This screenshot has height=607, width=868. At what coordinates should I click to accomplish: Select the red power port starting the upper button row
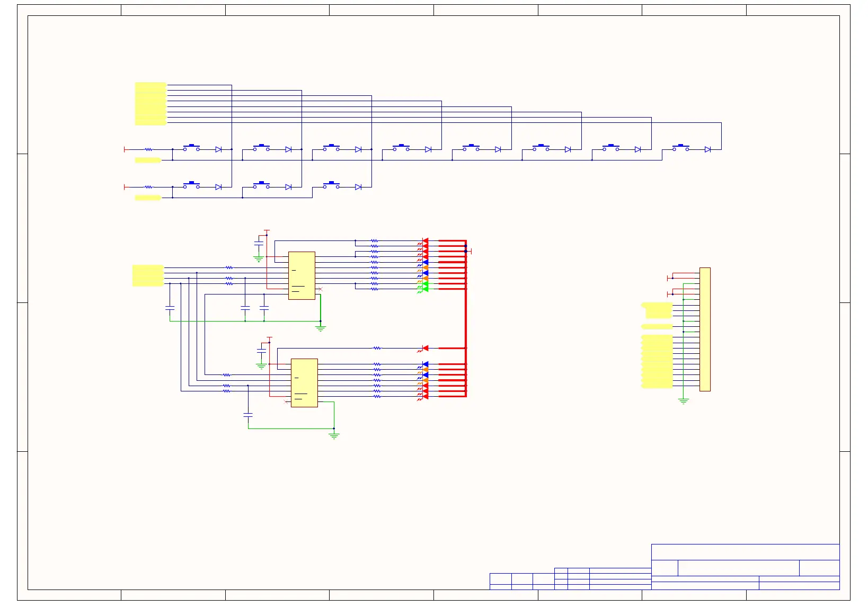click(x=126, y=149)
